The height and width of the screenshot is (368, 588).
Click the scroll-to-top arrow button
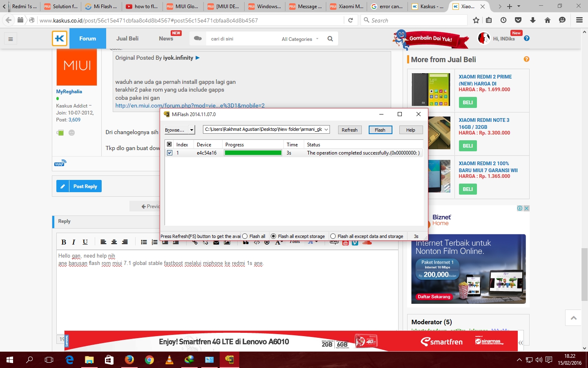[574, 318]
